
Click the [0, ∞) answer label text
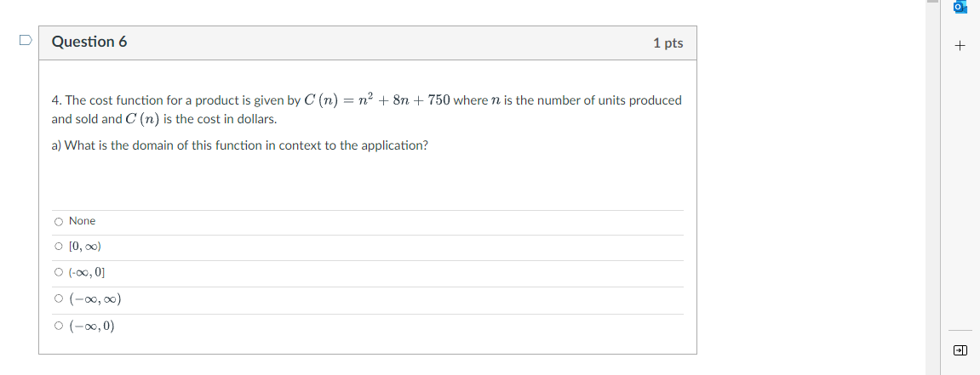click(x=85, y=247)
